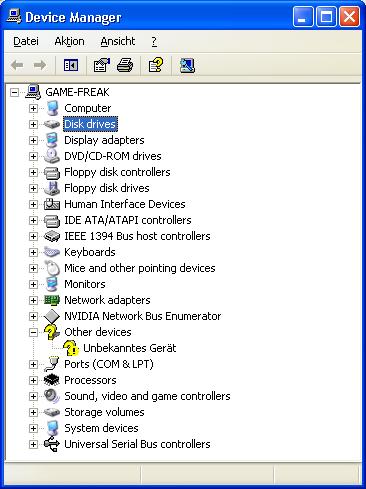This screenshot has height=489, width=366.
Task: Click the Print toolbar icon
Action: pyautogui.click(x=125, y=65)
